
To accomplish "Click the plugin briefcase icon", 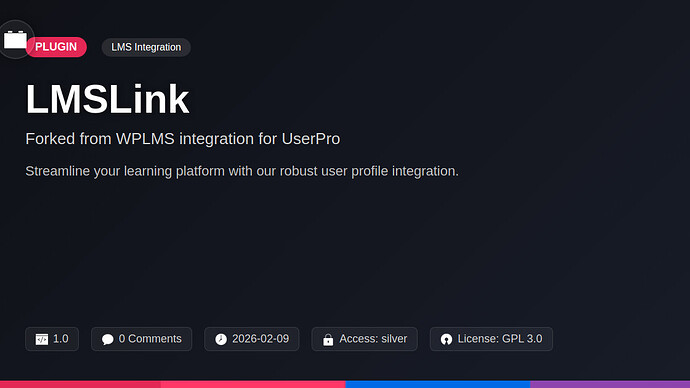I will (15, 40).
